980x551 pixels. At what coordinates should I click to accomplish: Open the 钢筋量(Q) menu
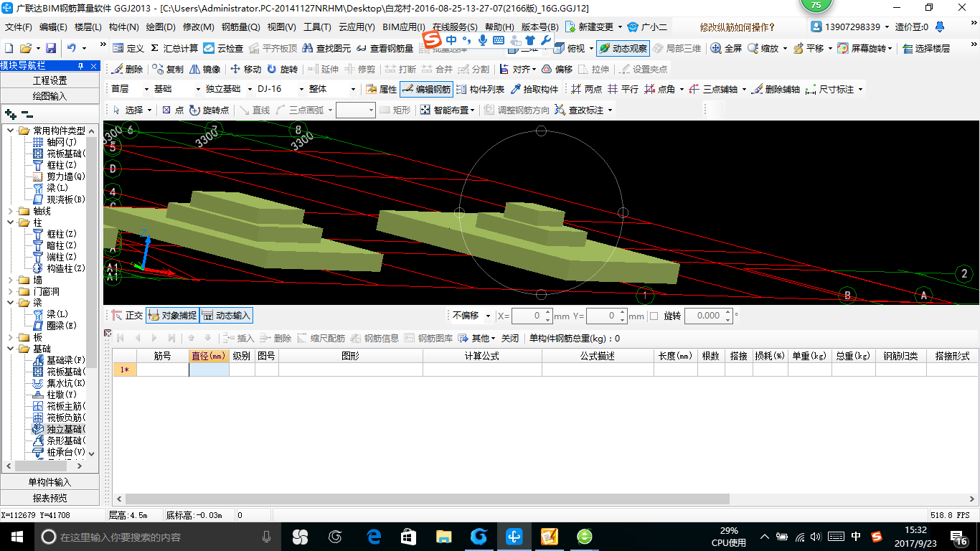240,27
